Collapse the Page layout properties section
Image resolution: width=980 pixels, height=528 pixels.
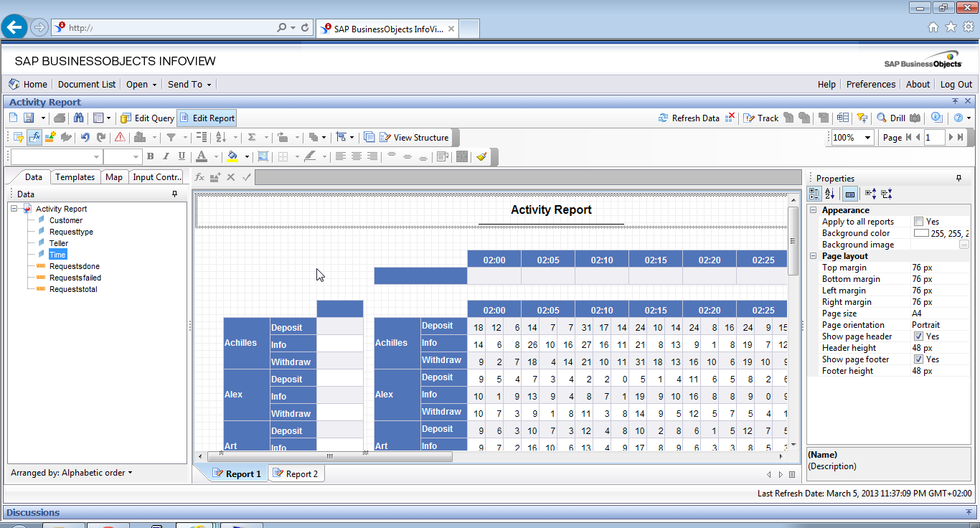[814, 255]
